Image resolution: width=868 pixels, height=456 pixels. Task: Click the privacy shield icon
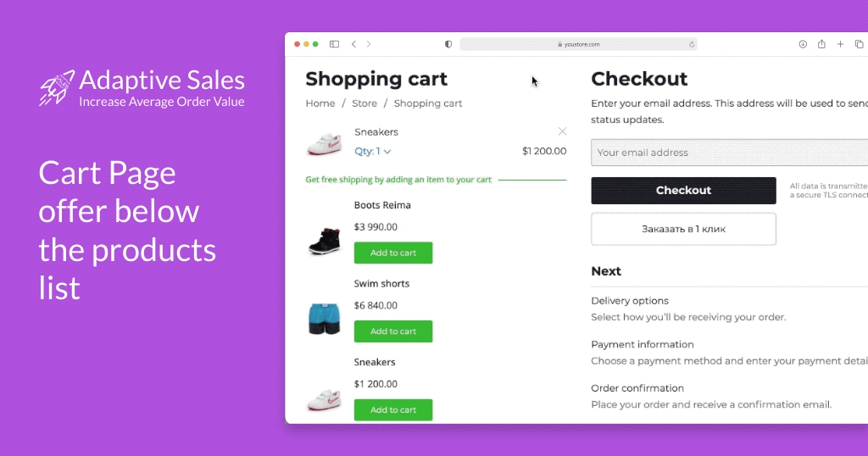pyautogui.click(x=448, y=44)
